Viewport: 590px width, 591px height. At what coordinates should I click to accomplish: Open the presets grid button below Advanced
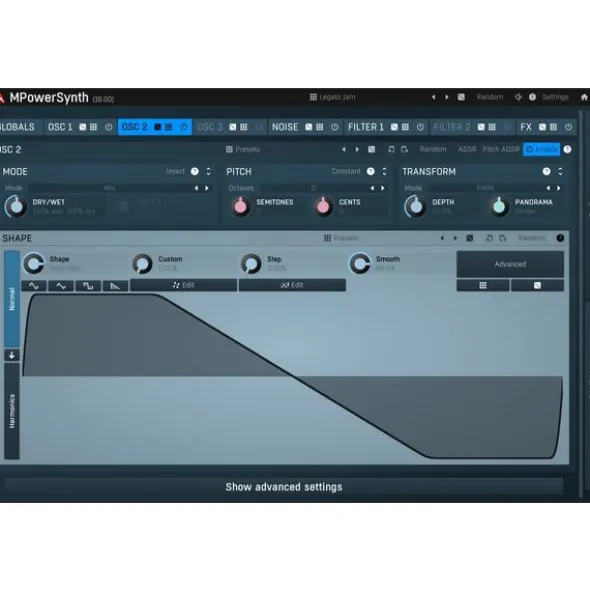[x=483, y=285]
